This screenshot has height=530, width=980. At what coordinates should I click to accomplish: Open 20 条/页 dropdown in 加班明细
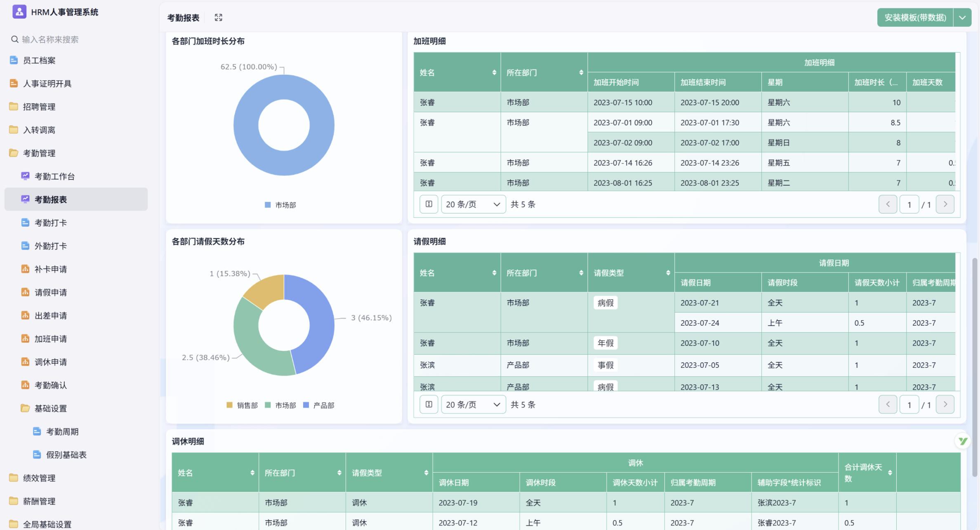(x=474, y=204)
